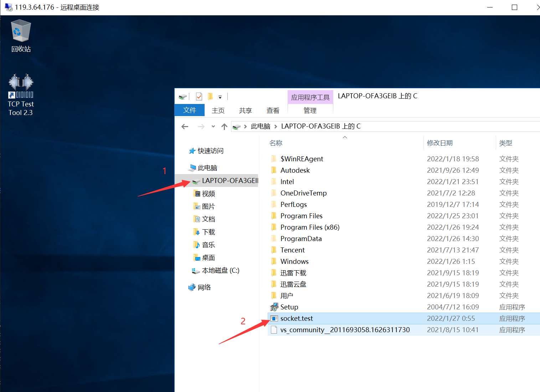Open 下载 folder in navigation pane
The width and height of the screenshot is (540, 392).
pyautogui.click(x=204, y=232)
